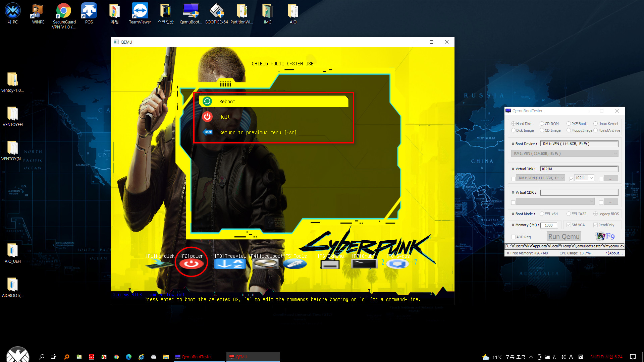Click the Run Qemu button
This screenshot has width=644, height=362.
coord(564,237)
